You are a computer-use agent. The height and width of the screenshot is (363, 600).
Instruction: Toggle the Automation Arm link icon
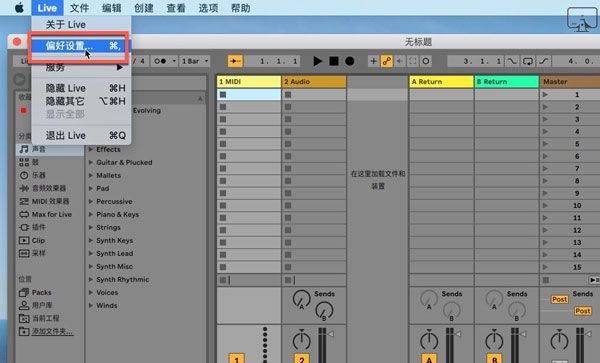(x=386, y=61)
